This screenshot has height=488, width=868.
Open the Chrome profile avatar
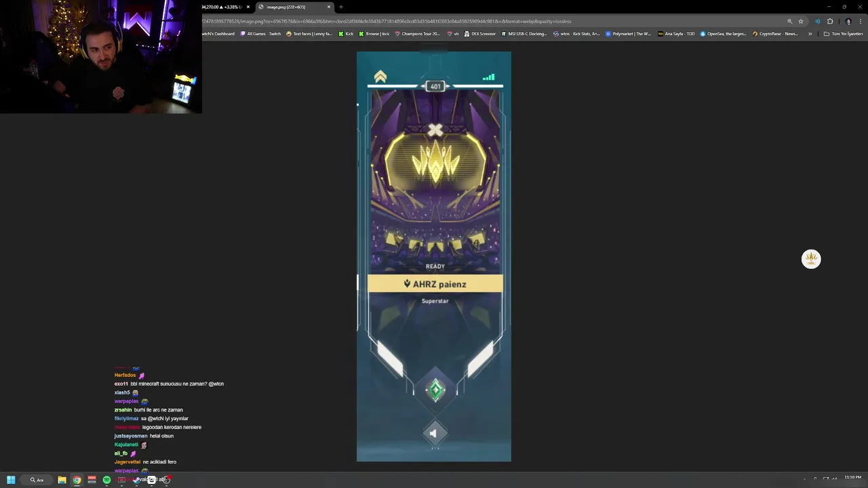(848, 21)
